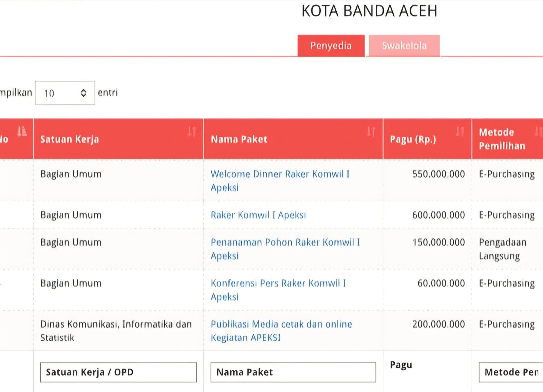
Task: Click sort icon in Satuan Kerja column
Action: pos(192,132)
